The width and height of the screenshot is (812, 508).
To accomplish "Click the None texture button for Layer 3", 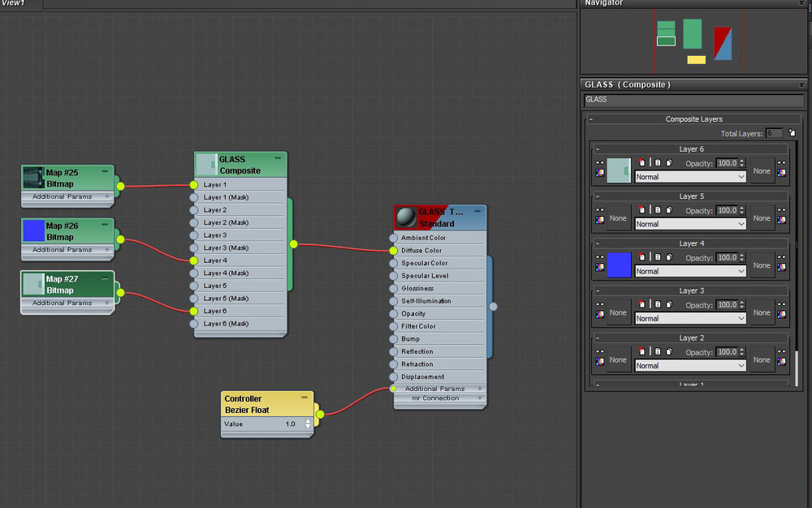I will tap(618, 313).
